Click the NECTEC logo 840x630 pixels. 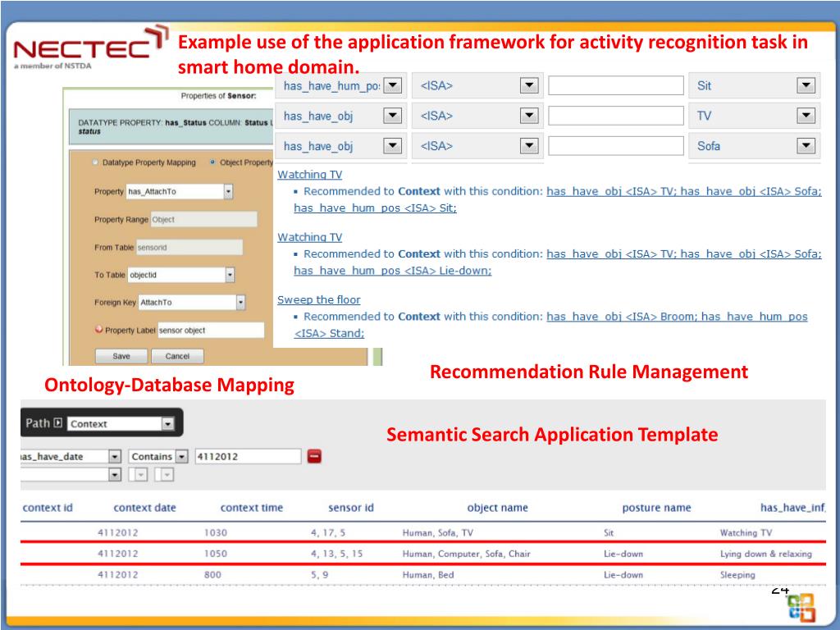pyautogui.click(x=90, y=46)
